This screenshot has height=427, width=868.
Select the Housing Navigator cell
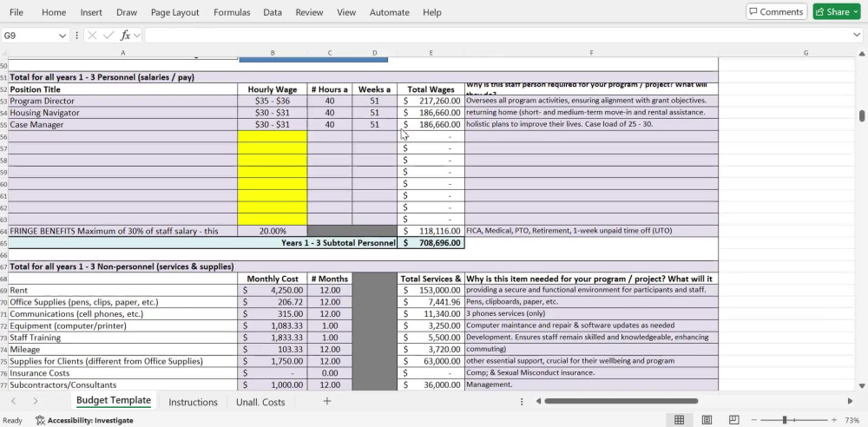(123, 113)
